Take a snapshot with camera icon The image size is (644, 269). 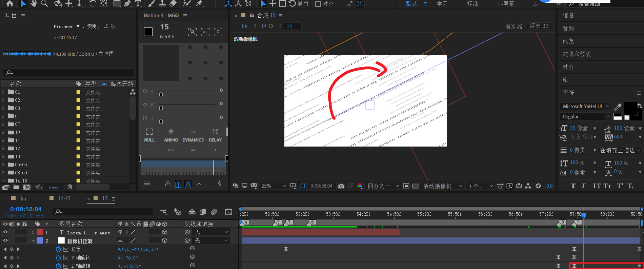[x=341, y=186]
